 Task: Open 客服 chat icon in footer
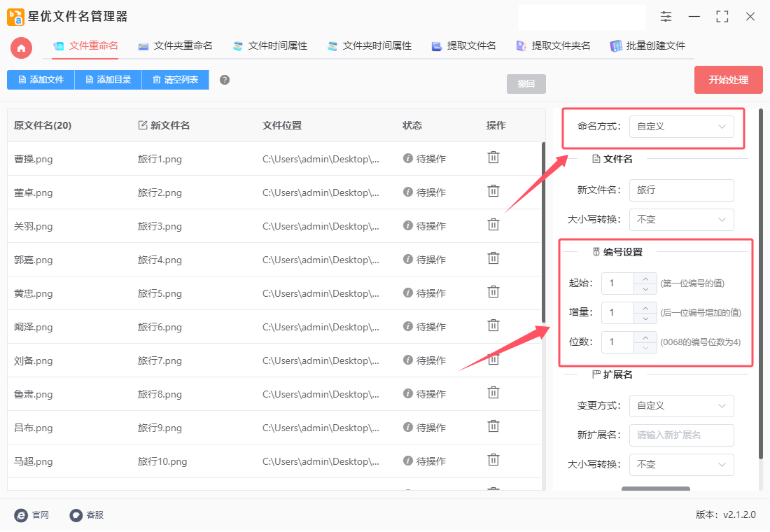click(x=76, y=515)
